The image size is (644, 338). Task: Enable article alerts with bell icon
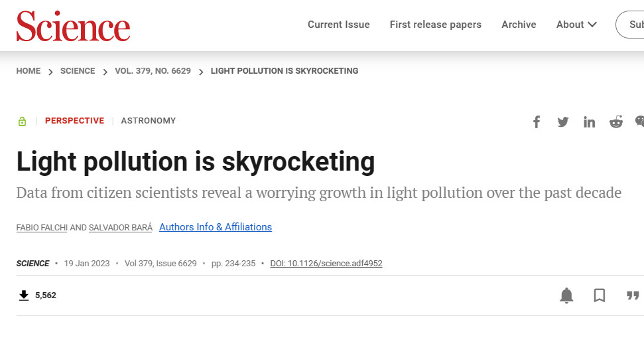566,296
